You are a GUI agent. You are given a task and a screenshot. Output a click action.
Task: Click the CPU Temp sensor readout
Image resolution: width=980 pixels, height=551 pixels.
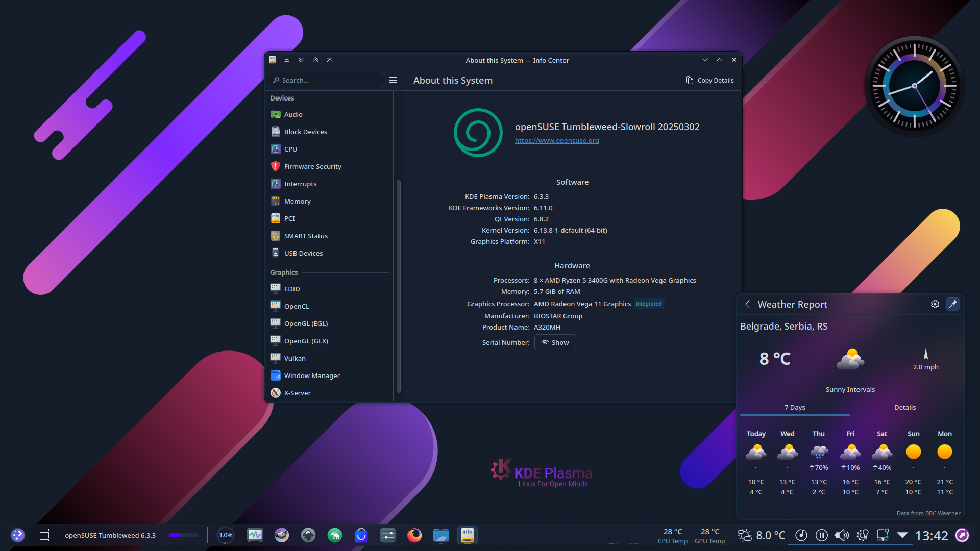pyautogui.click(x=673, y=536)
